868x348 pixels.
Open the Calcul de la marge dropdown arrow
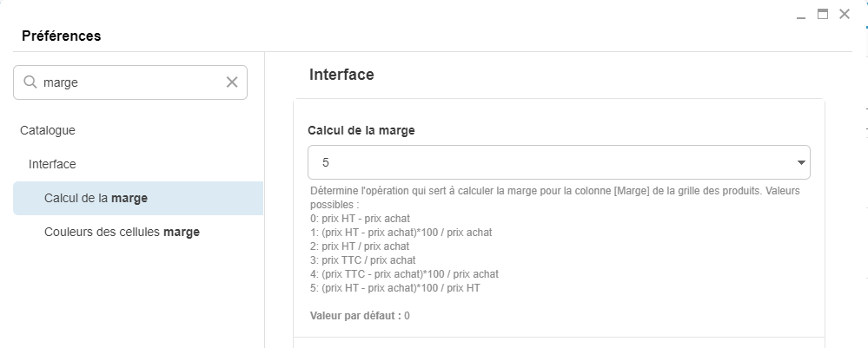point(799,162)
